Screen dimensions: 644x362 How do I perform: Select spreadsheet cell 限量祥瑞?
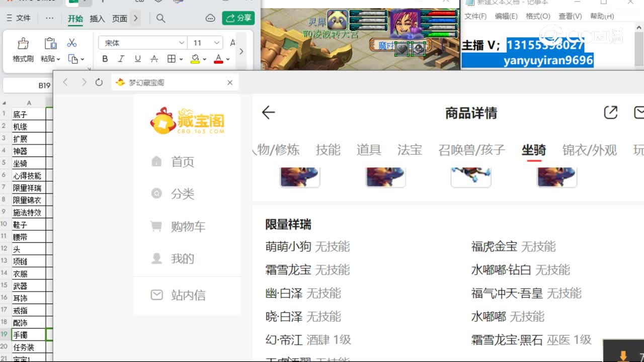click(x=29, y=188)
